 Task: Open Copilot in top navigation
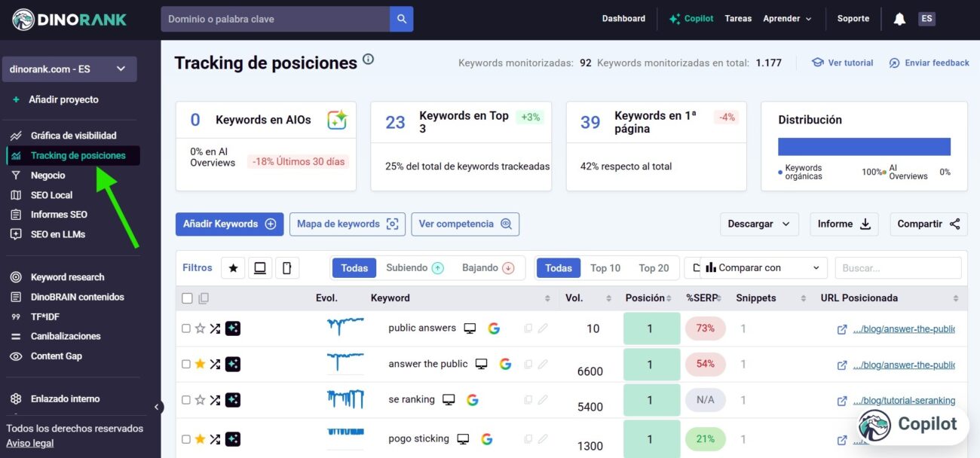tap(691, 19)
